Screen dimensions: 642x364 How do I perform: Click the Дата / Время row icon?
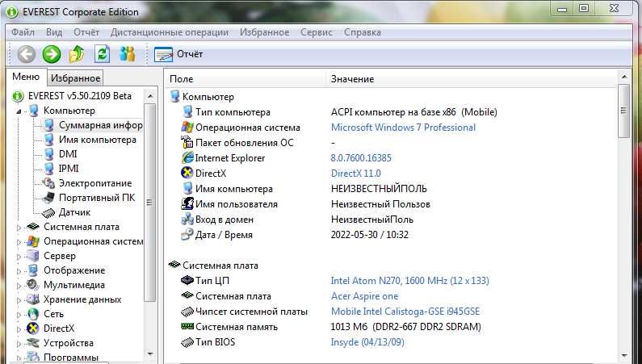tap(187, 234)
